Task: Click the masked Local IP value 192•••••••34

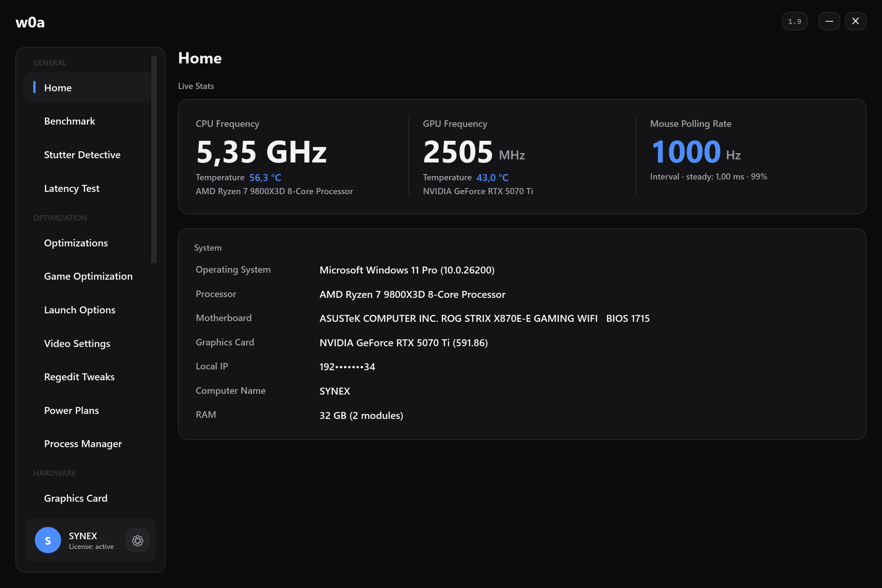Action: point(347,367)
